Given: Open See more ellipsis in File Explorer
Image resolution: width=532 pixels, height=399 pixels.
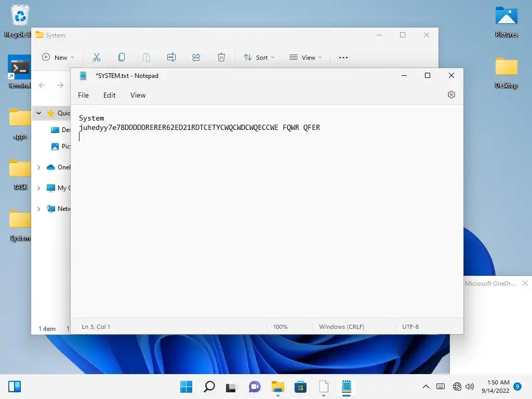Looking at the screenshot, I should tap(343, 57).
